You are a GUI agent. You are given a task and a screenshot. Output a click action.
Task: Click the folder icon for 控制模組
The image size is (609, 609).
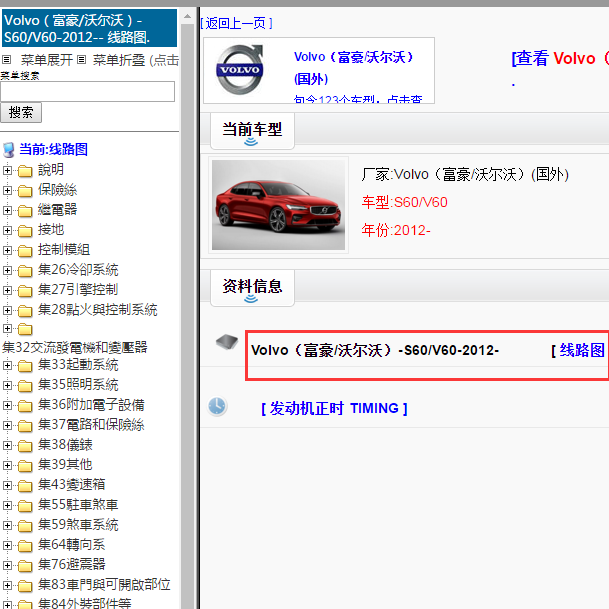coord(25,251)
